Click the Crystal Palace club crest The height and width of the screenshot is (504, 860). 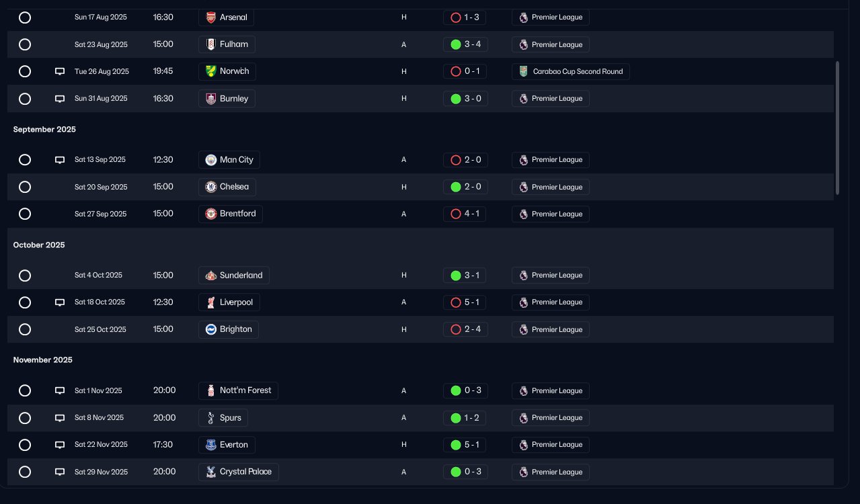pos(210,472)
